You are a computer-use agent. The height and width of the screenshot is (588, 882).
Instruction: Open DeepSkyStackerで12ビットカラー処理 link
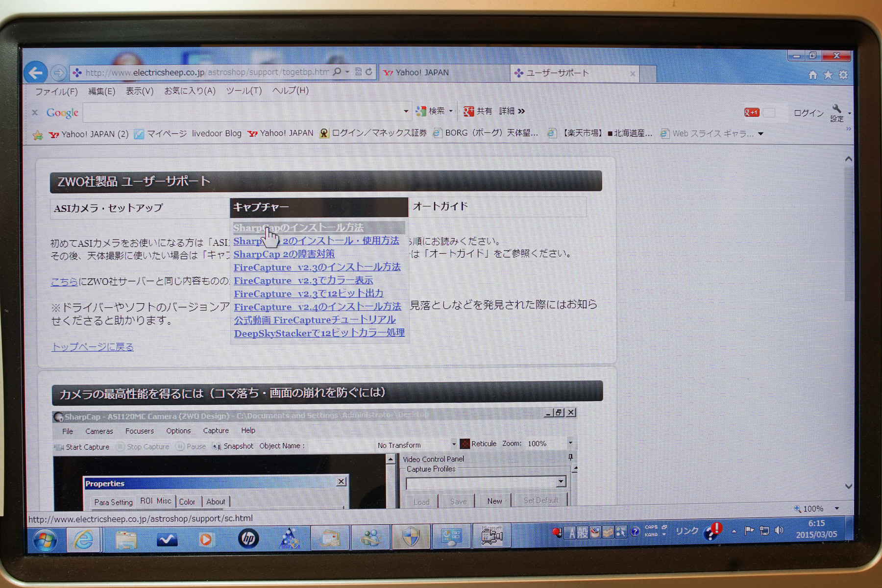click(x=319, y=333)
